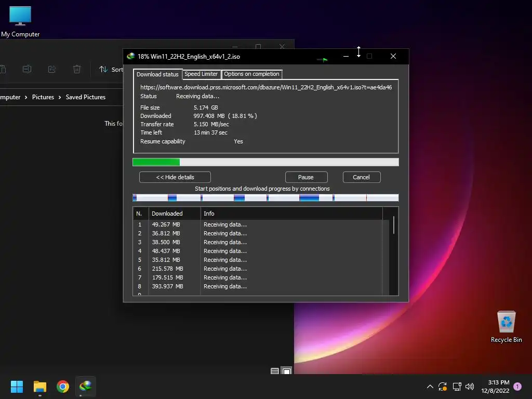
Task: Click the IDM icon in the dialog title bar
Action: click(130, 56)
